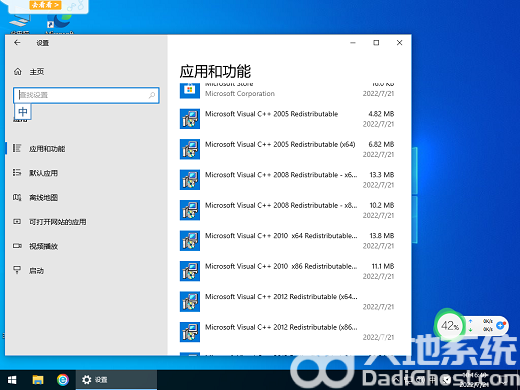The width and height of the screenshot is (520, 390).
Task: Select Visual C++ 2008 Redistributable - x8... entry
Action: click(x=281, y=205)
